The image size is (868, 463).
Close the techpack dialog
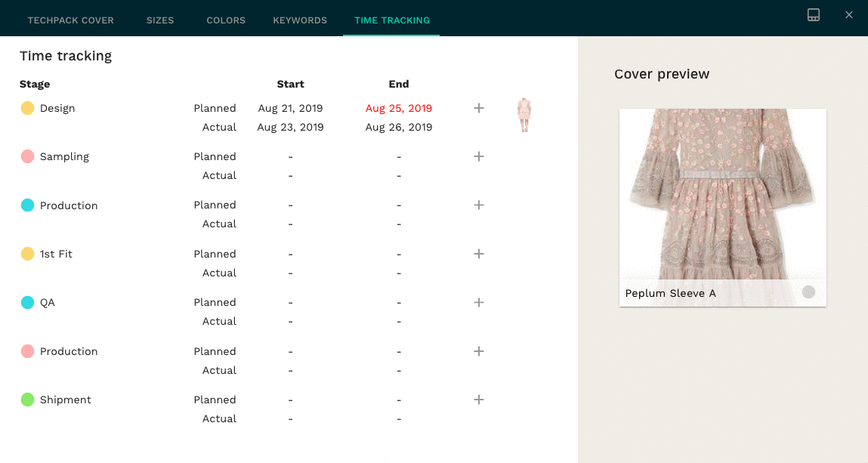848,15
